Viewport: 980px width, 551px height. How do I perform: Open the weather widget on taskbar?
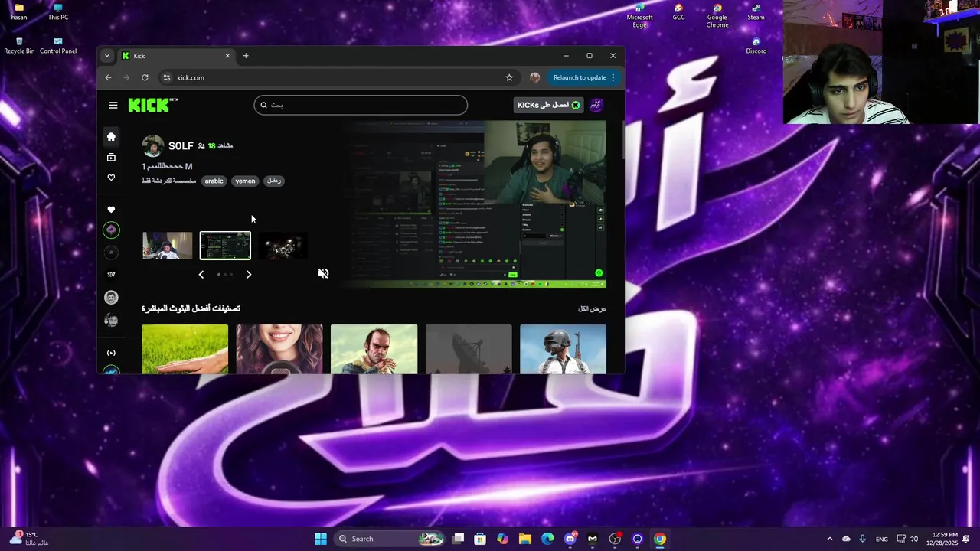coord(28,539)
